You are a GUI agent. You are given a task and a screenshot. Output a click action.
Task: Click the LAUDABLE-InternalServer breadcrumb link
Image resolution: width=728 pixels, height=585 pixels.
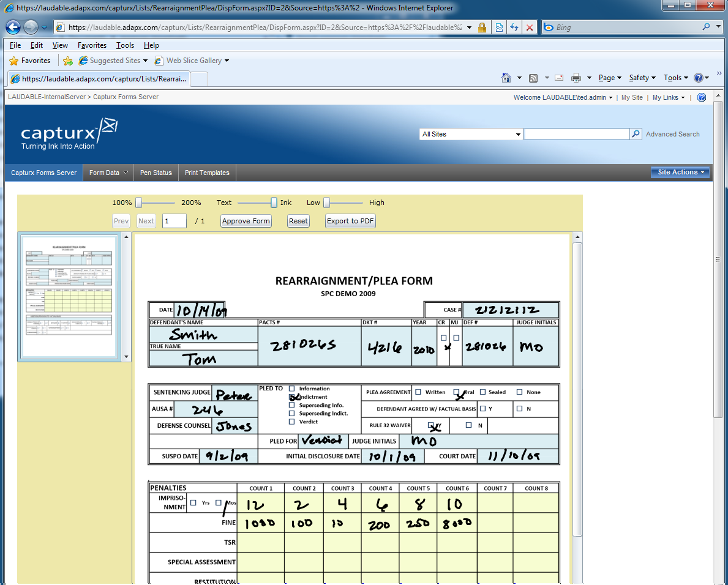pos(47,97)
